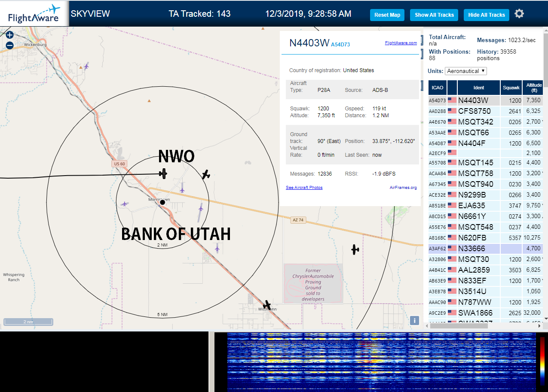
Task: Select purple aircraft west of Morristown
Action: (x=125, y=204)
